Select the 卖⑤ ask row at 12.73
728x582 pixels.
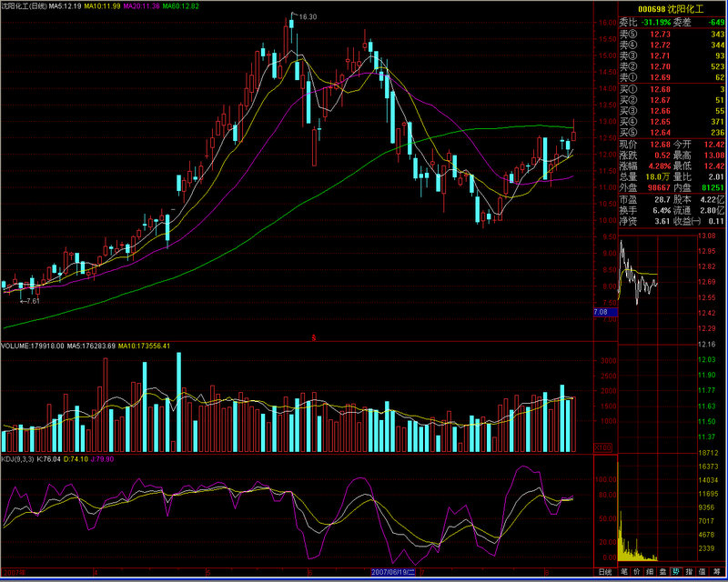tap(672, 34)
